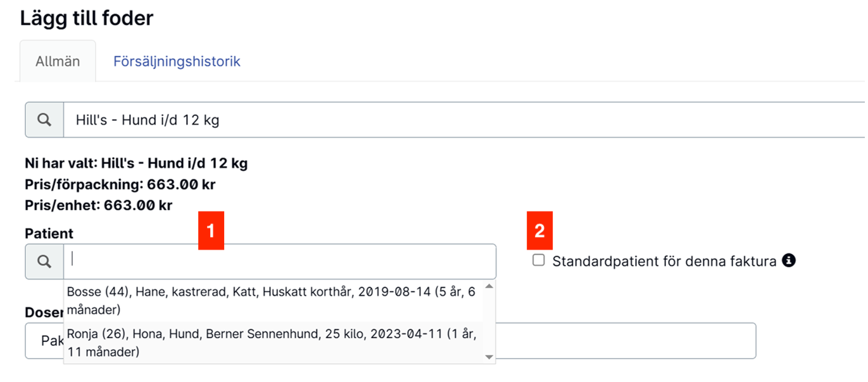Focus the empty Patient search input
The width and height of the screenshot is (868, 382).
280,262
